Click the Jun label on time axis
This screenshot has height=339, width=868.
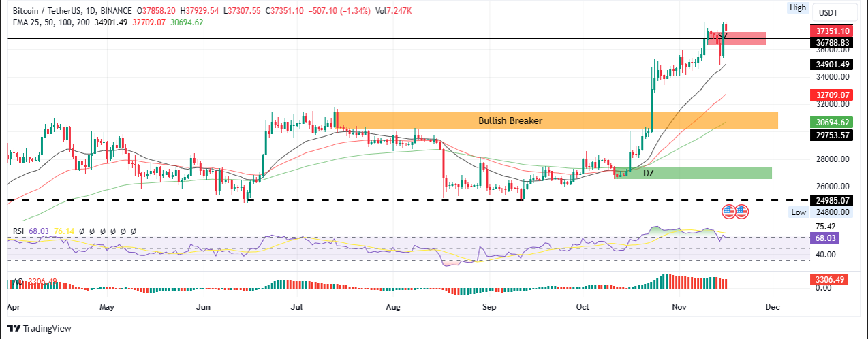tap(204, 307)
